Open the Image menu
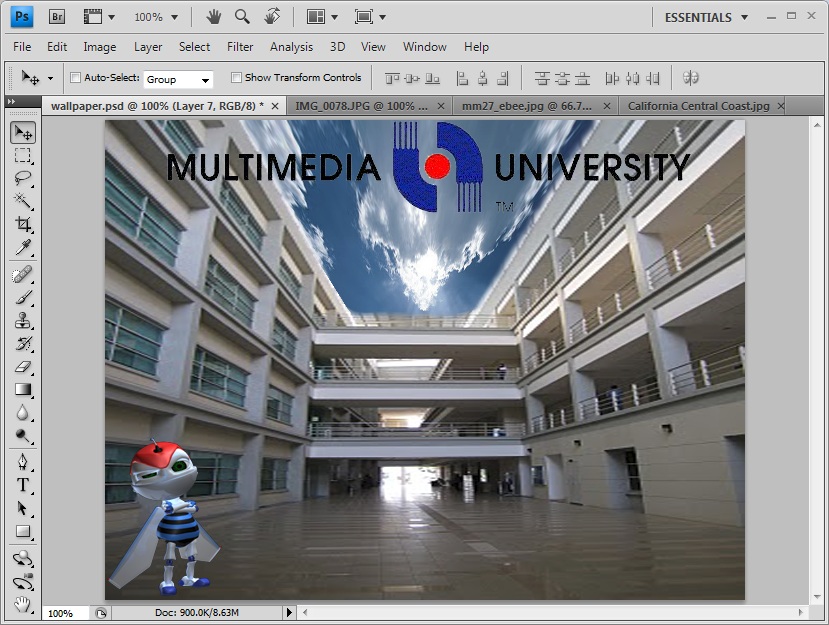Image resolution: width=829 pixels, height=625 pixels. click(99, 47)
